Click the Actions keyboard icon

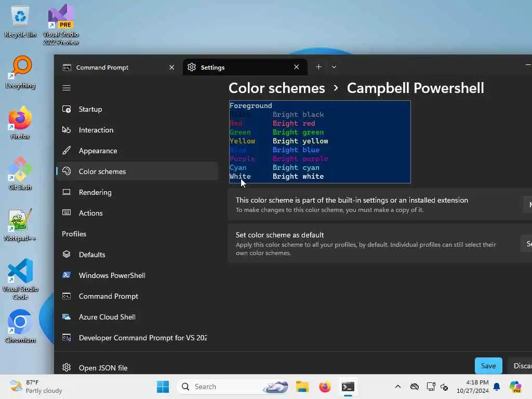66,212
